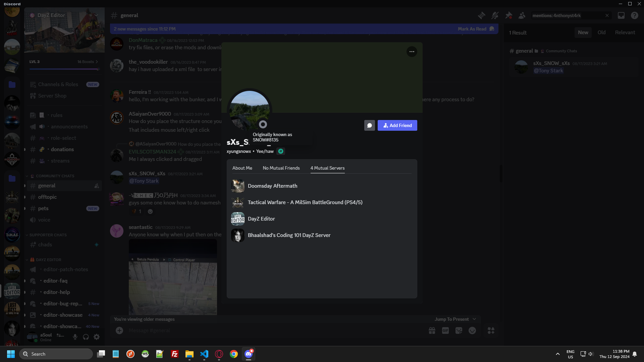Open the Inbox icon
Image resolution: width=644 pixels, height=362 pixels.
coord(621,15)
